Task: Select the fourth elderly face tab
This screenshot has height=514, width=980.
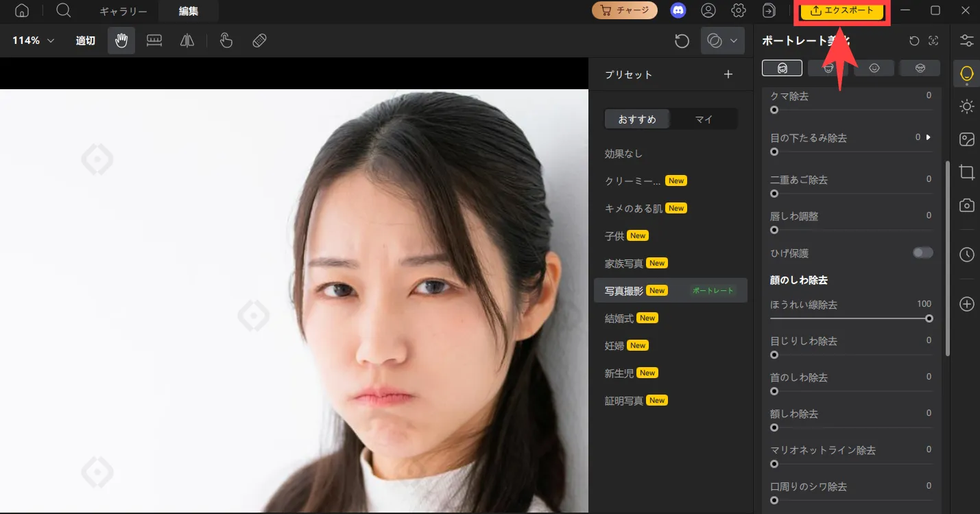Action: click(x=920, y=67)
